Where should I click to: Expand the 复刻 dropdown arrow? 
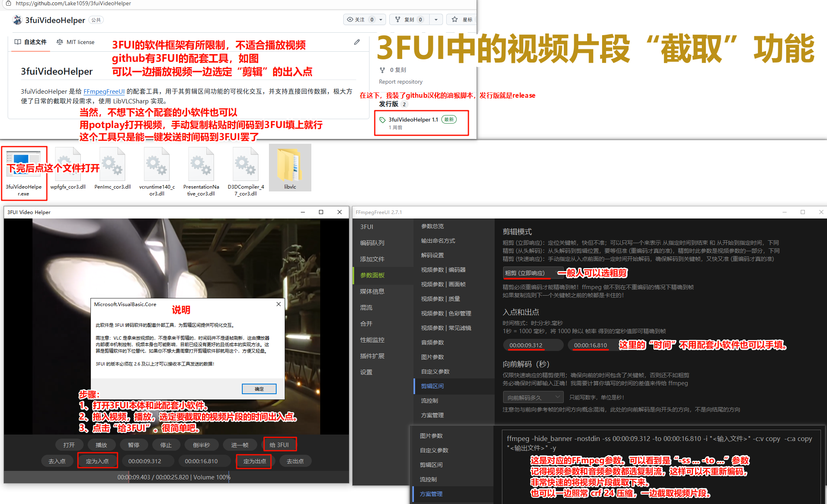(436, 19)
